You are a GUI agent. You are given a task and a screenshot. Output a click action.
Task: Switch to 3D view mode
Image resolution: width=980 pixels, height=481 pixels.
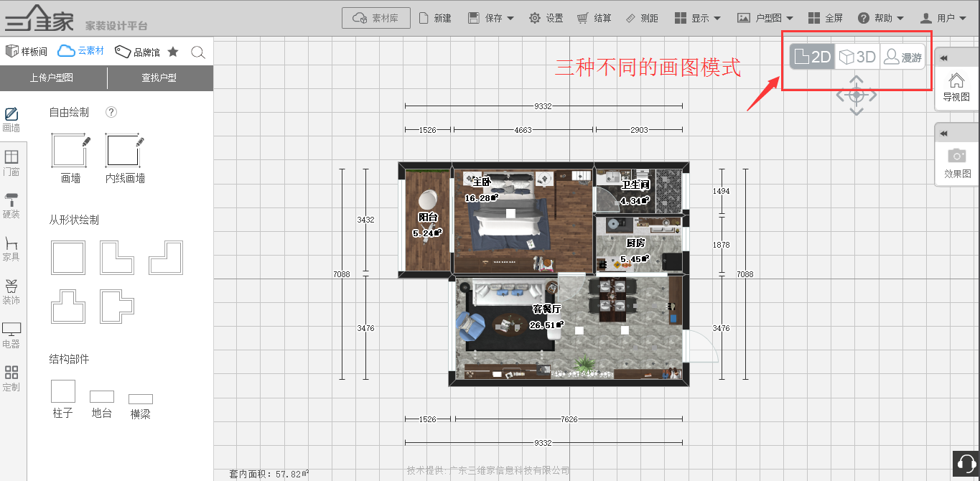(x=858, y=57)
